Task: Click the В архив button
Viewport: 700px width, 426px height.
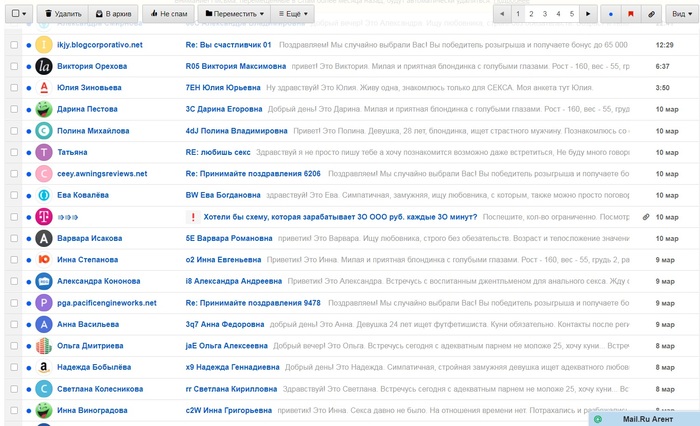Action: click(113, 15)
